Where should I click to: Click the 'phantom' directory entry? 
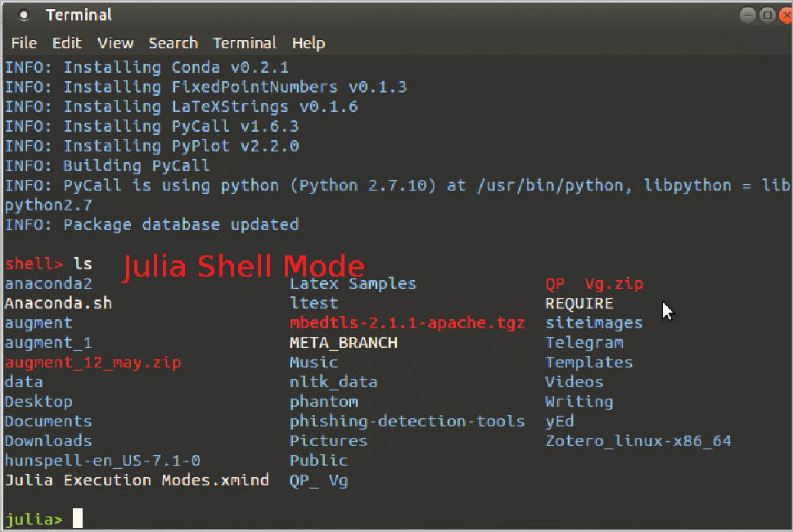tap(324, 402)
